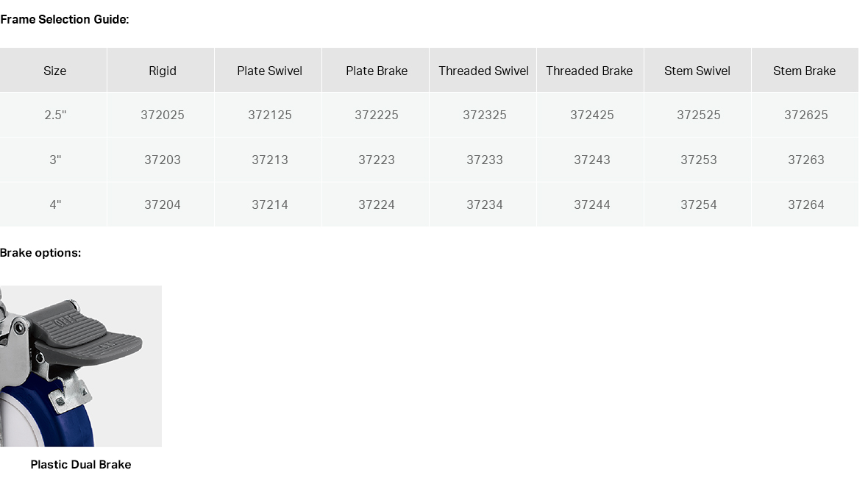Select part number 37244 cell

[x=591, y=204]
